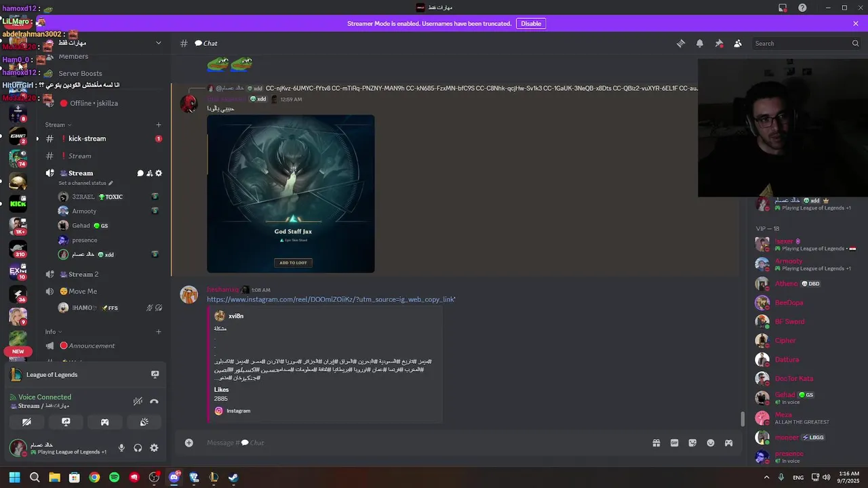The height and width of the screenshot is (488, 868).
Task: Jump to NEW unread mentions
Action: click(18, 351)
